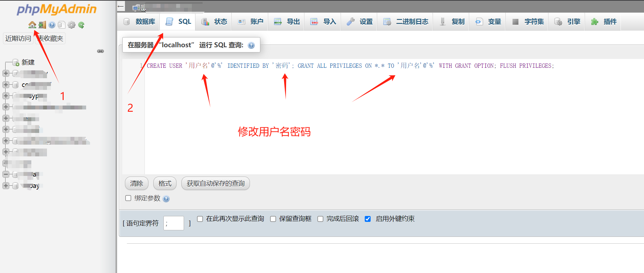Open the 账户 tab
This screenshot has width=644, height=273.
[250, 22]
